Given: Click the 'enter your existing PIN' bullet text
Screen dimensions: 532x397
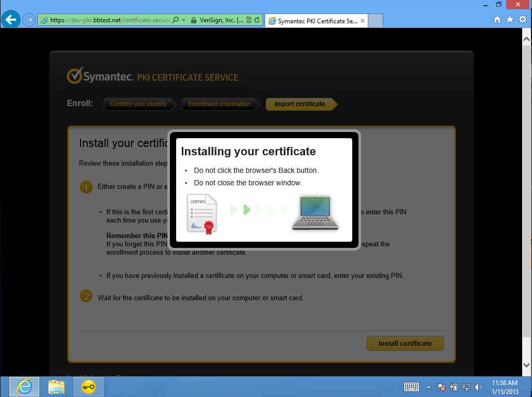Looking at the screenshot, I should point(255,276).
